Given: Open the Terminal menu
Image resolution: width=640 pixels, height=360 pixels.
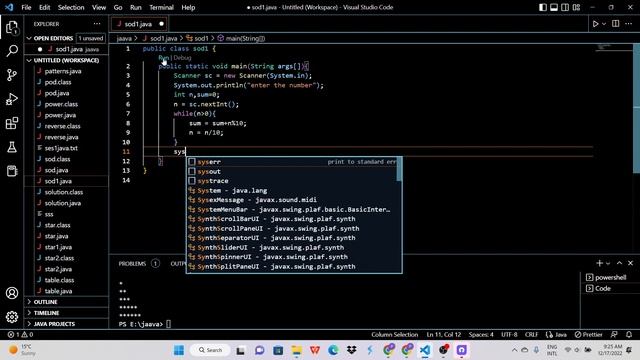Looking at the screenshot, I should click(x=161, y=7).
